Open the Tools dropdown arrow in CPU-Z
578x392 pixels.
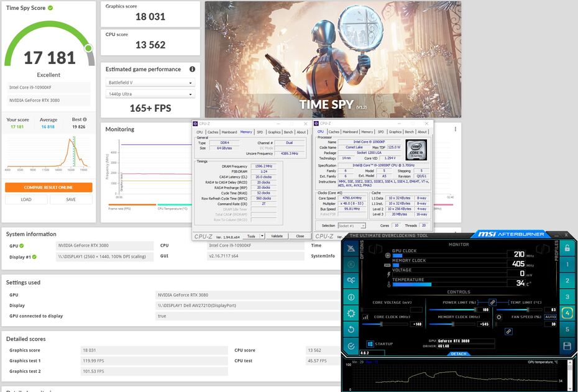click(262, 236)
